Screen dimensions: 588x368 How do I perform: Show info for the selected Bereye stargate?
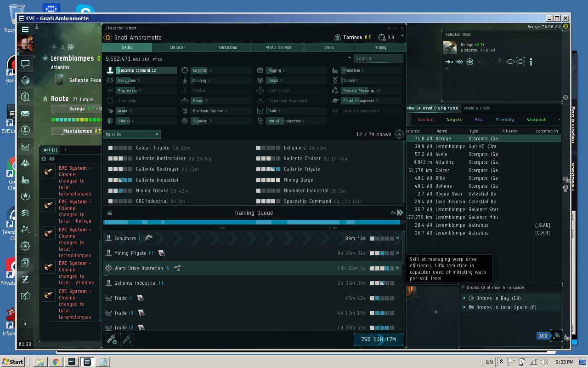(531, 62)
